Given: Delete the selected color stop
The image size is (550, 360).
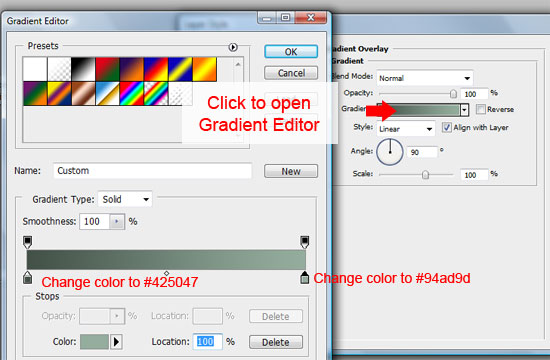Looking at the screenshot, I should point(276,342).
